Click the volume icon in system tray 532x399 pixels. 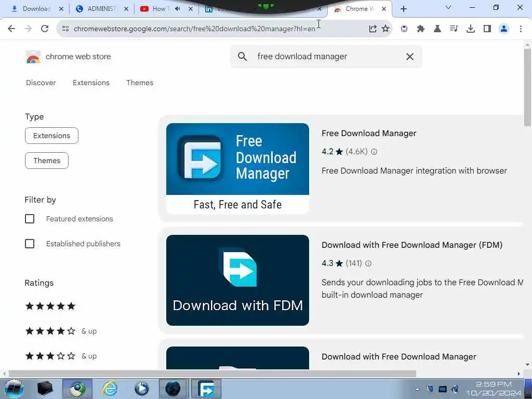coord(455,389)
